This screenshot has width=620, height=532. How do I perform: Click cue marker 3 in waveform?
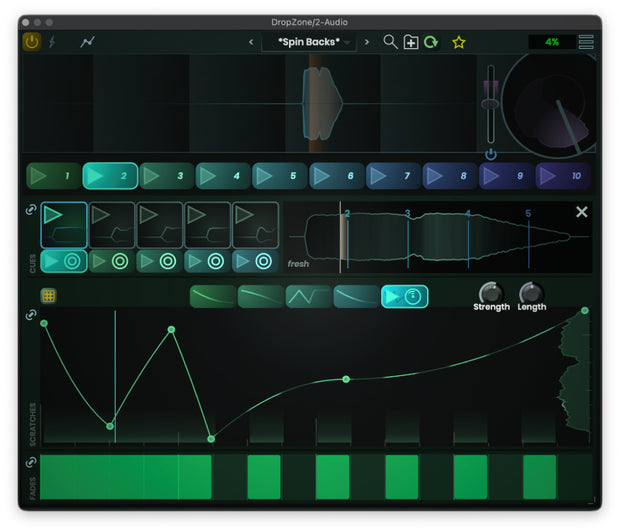click(x=407, y=214)
